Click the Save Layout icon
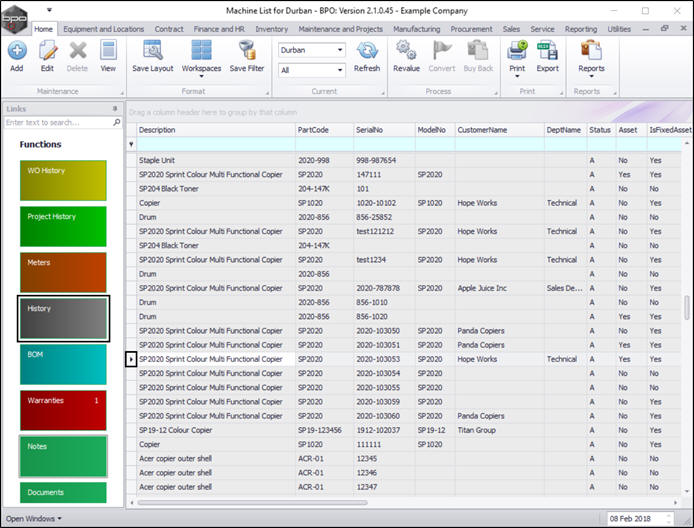Viewport: 694px width, 528px height. point(152,50)
